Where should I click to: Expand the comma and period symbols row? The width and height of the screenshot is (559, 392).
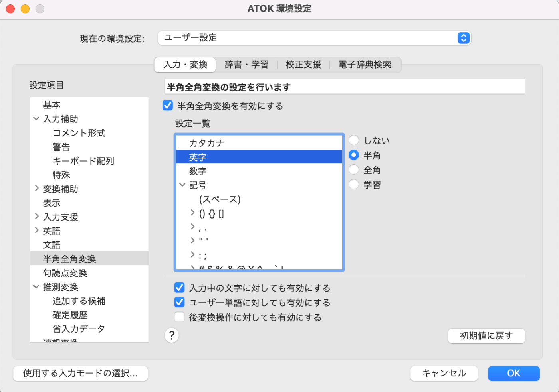coord(192,227)
